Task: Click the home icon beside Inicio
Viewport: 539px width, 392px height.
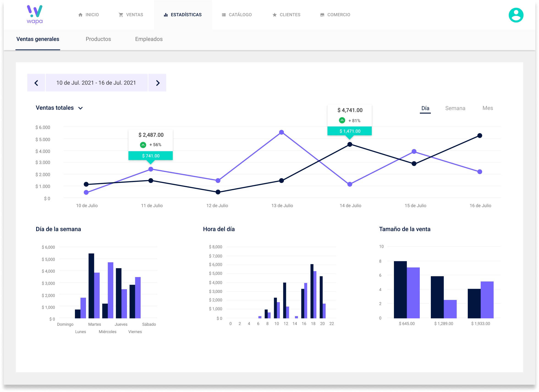Action: point(80,15)
